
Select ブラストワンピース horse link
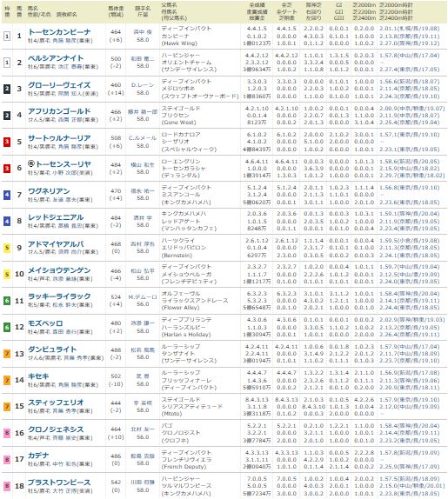(x=59, y=482)
